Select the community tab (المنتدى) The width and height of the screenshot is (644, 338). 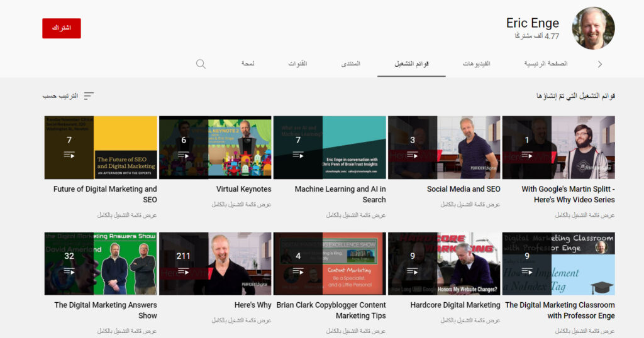tap(351, 64)
